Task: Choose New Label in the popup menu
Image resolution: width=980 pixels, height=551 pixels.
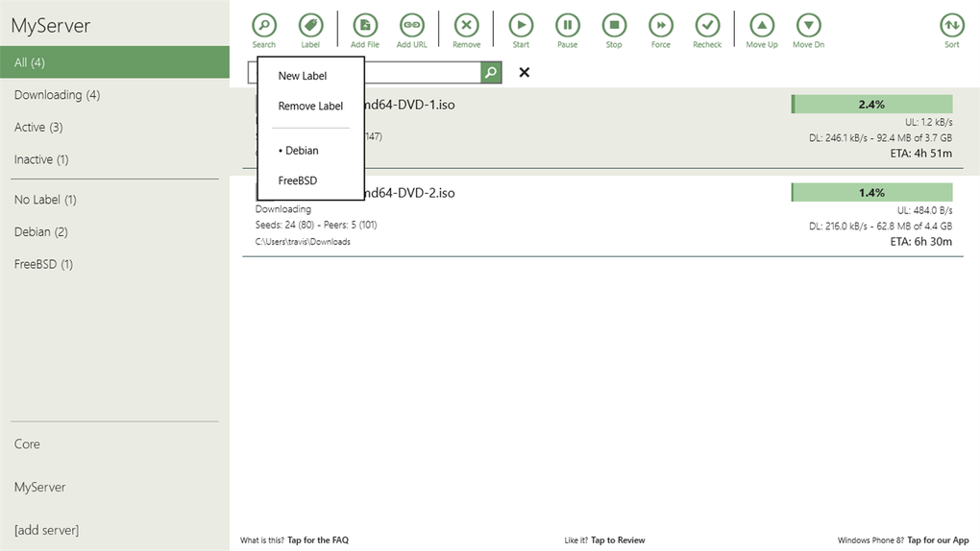Action: (x=303, y=76)
